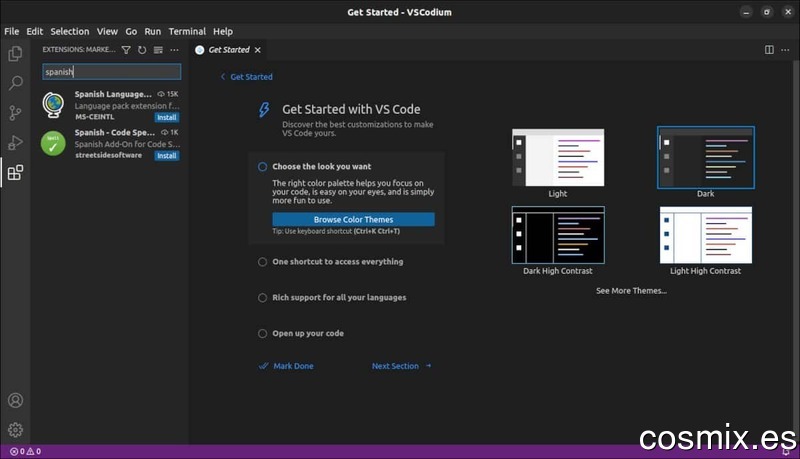Open the Help menu
The width and height of the screenshot is (800, 459).
[223, 31]
